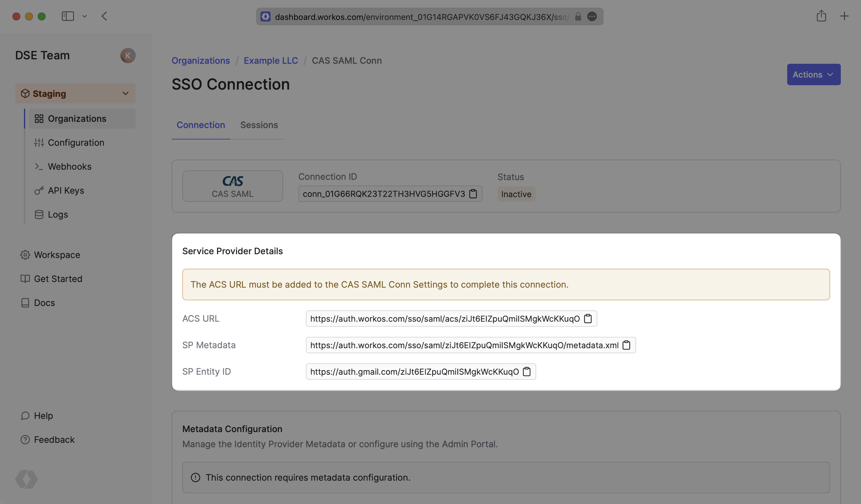Image resolution: width=861 pixels, height=504 pixels.
Task: Copy the ACS URL value
Action: (x=588, y=318)
